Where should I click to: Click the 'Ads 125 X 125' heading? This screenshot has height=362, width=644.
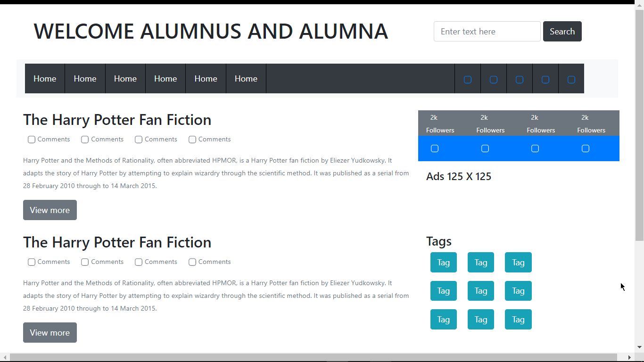(x=459, y=176)
